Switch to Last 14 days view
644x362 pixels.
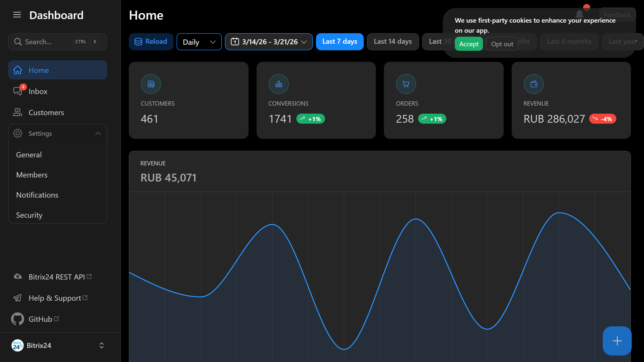tap(392, 41)
